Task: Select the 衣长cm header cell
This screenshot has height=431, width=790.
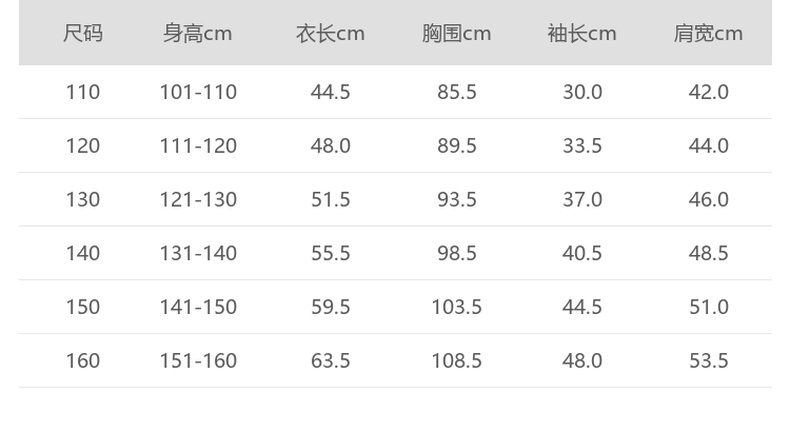Action: coord(330,34)
